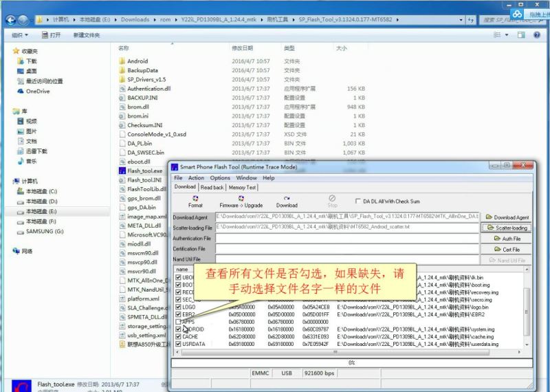Viewport: 550px width, 392px height.
Task: Open the Options menu
Action: (220, 178)
